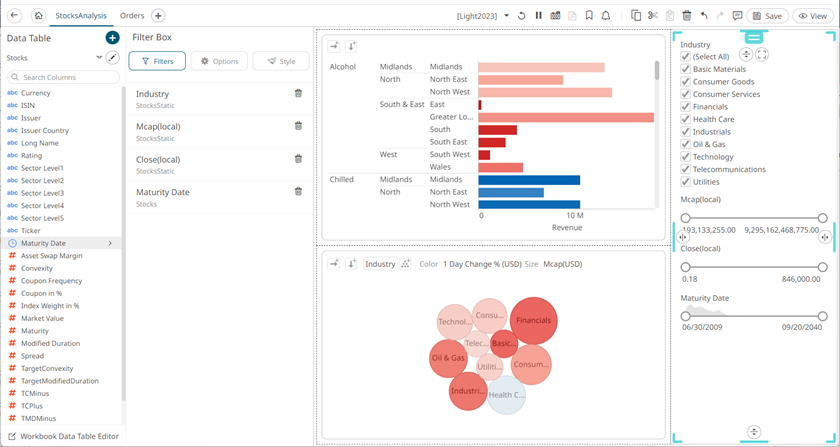This screenshot has height=447, width=840.
Task: Click the Close(local) slider left handle
Action: 686,267
